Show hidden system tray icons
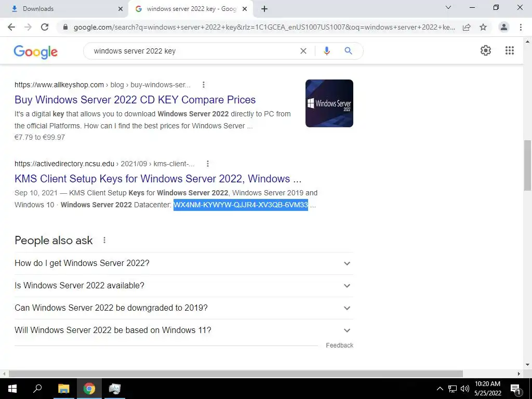 pos(440,389)
